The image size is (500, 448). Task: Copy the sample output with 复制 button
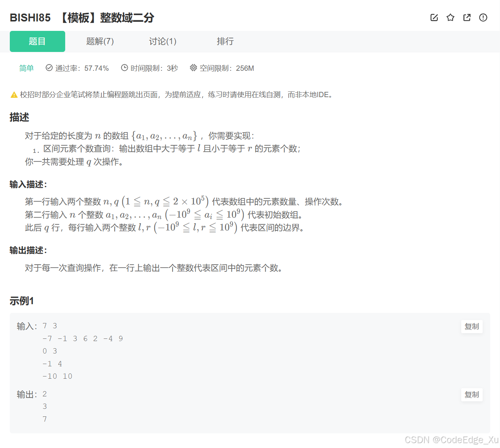[x=471, y=395]
